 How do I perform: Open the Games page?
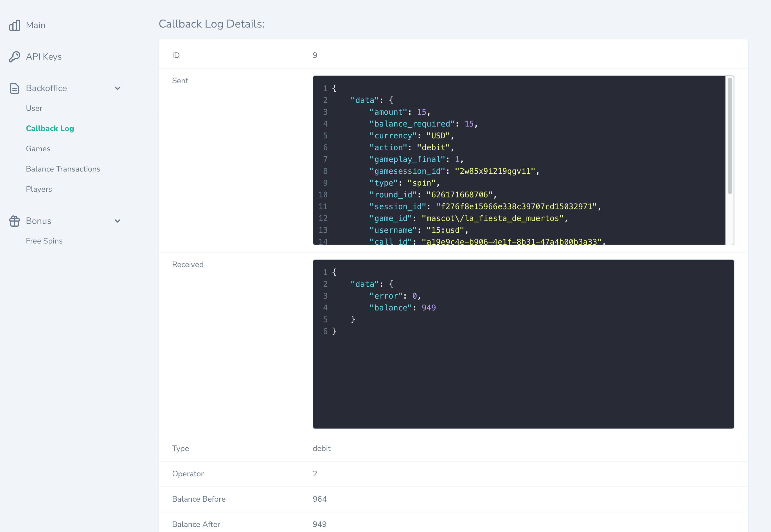click(38, 149)
